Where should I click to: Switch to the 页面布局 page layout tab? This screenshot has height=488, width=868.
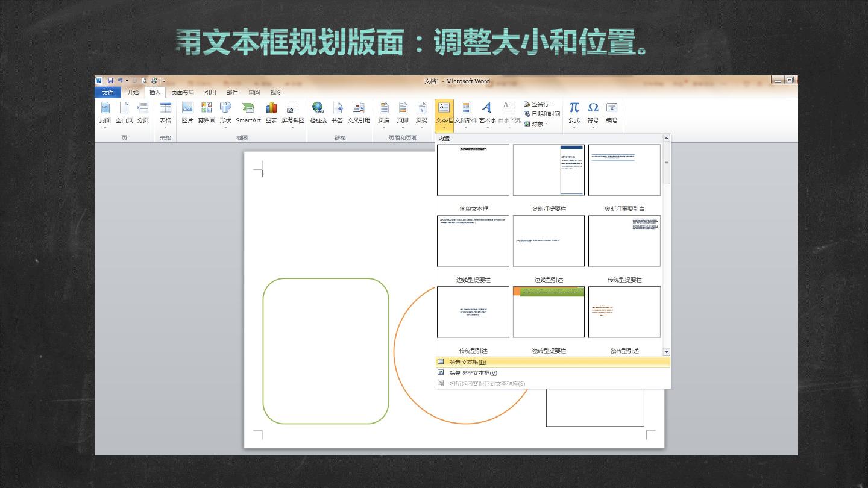(x=183, y=92)
